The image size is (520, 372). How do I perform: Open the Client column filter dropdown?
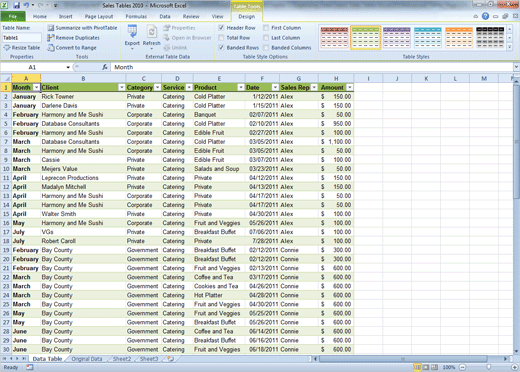click(x=122, y=87)
